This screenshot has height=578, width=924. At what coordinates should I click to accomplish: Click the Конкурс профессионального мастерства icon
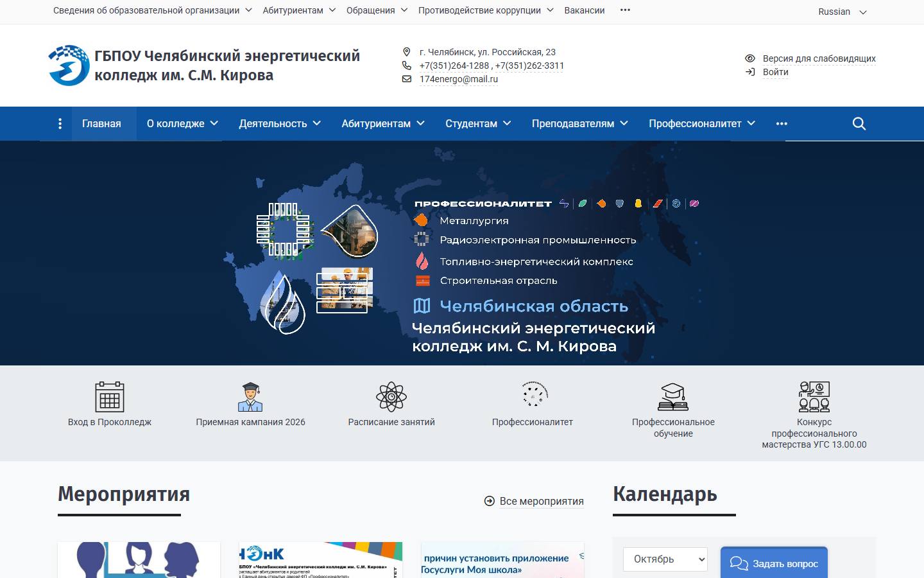814,396
